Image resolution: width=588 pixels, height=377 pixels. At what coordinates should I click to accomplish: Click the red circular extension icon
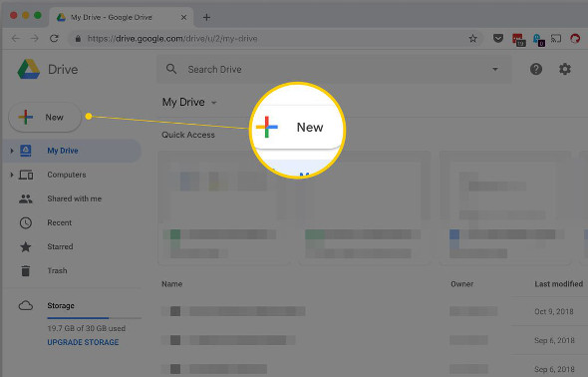pyautogui.click(x=575, y=38)
